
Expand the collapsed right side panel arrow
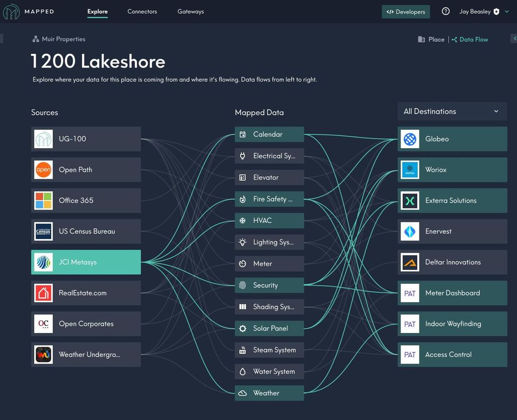click(x=514, y=39)
